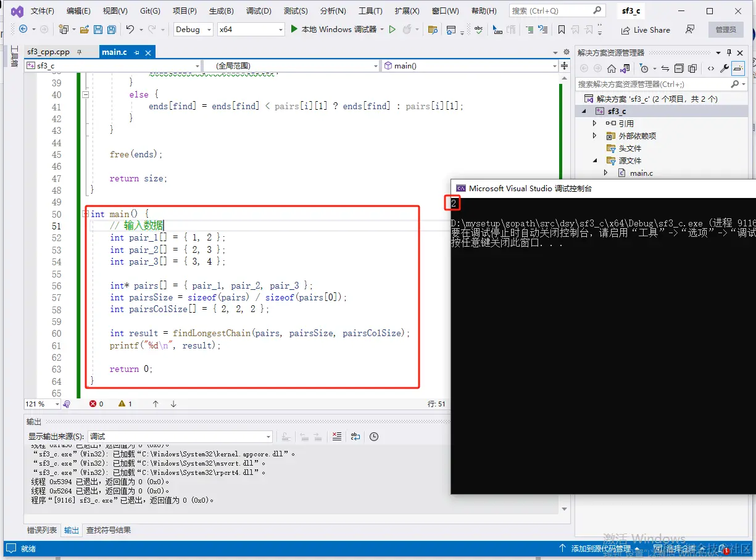Expand the main.c tree node
Screen dimensions: 756x560
(605, 173)
